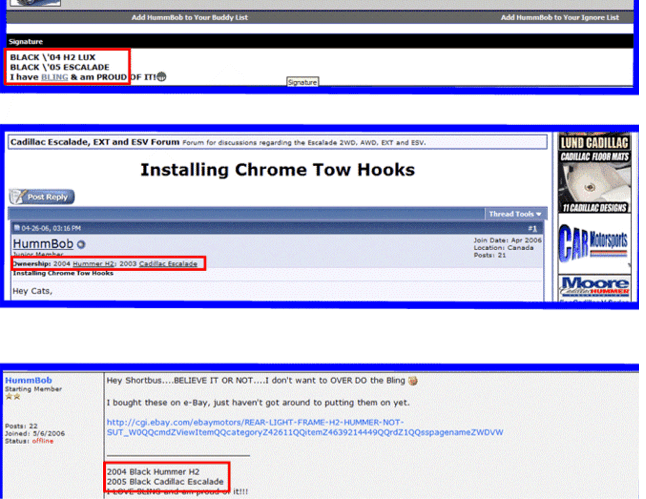Image resolution: width=646 pixels, height=499 pixels.
Task: Click the Lund Cadillac floor mats ad
Action: (x=594, y=173)
